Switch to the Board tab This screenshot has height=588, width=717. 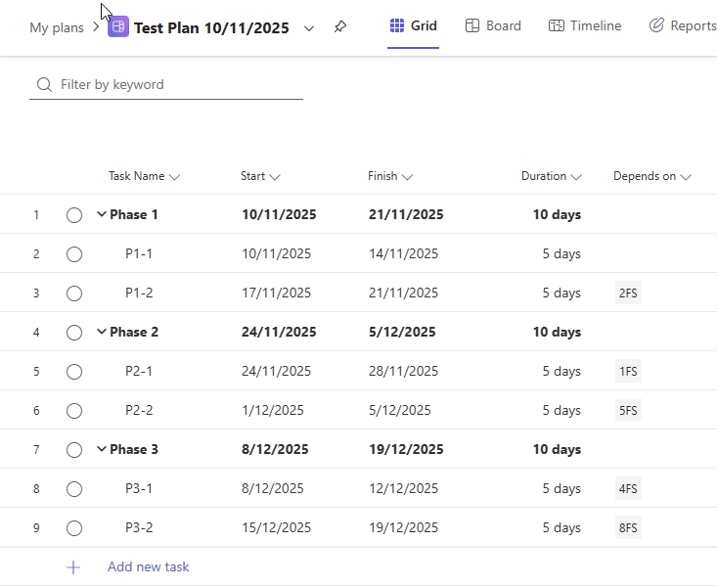pos(503,26)
